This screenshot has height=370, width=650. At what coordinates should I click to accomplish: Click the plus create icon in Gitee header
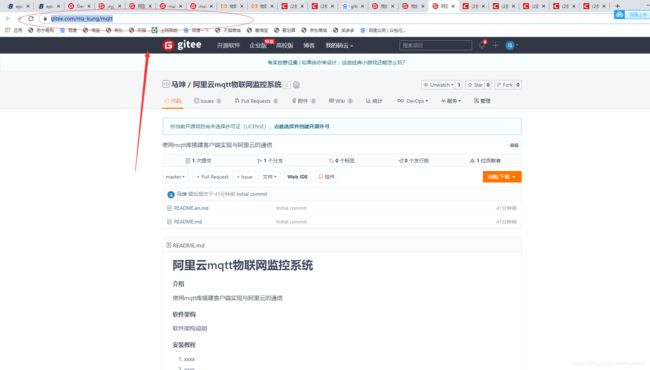point(495,45)
